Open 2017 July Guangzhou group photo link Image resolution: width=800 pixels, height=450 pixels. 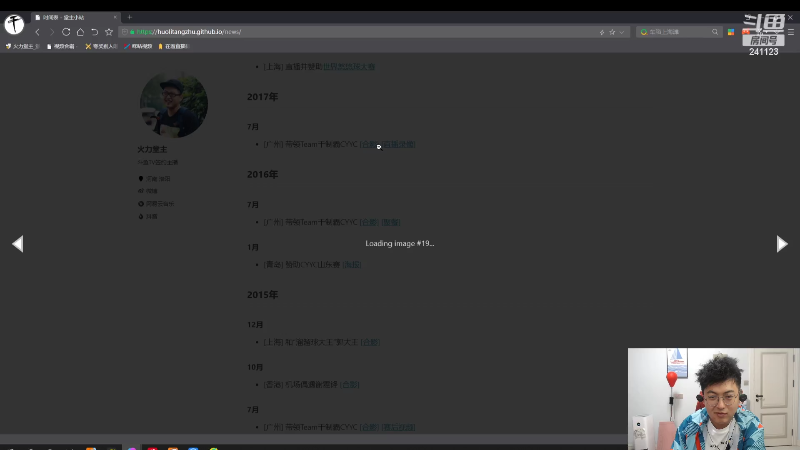point(369,144)
